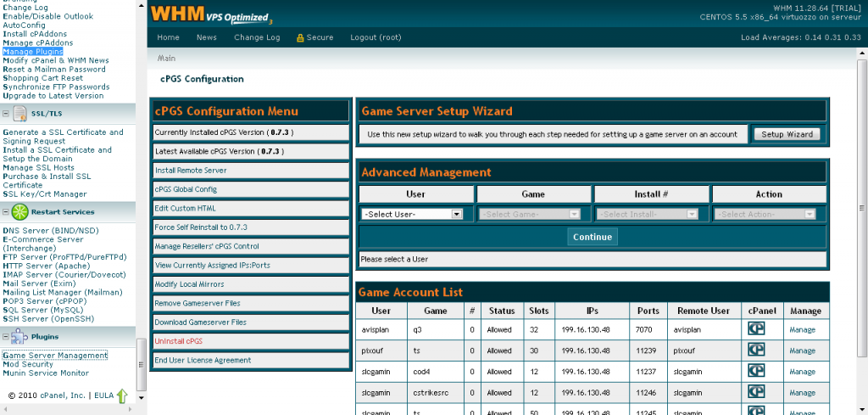Viewport: 868px width, 415px height.
Task: Select IP 199.16.130.48 in avisplan row
Action: point(586,329)
